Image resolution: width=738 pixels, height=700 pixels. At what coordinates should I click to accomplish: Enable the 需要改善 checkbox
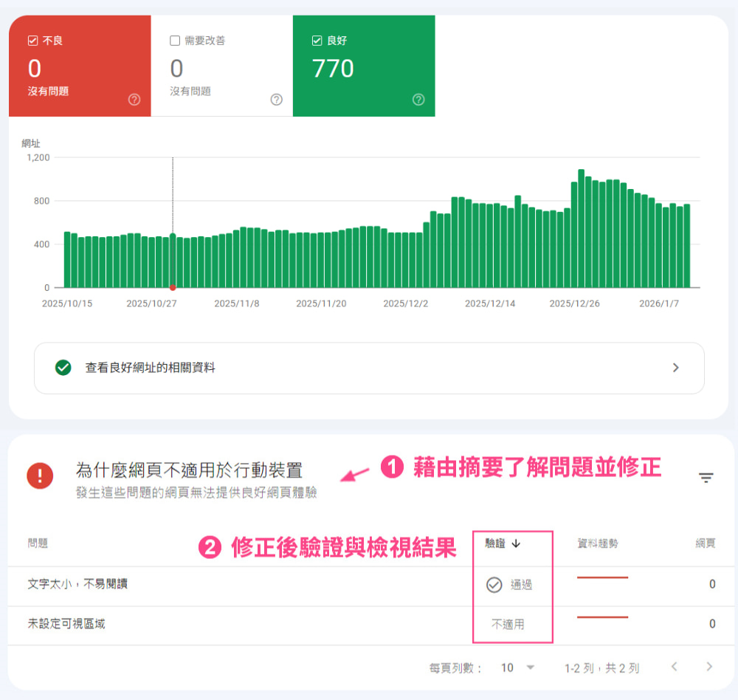click(x=173, y=41)
